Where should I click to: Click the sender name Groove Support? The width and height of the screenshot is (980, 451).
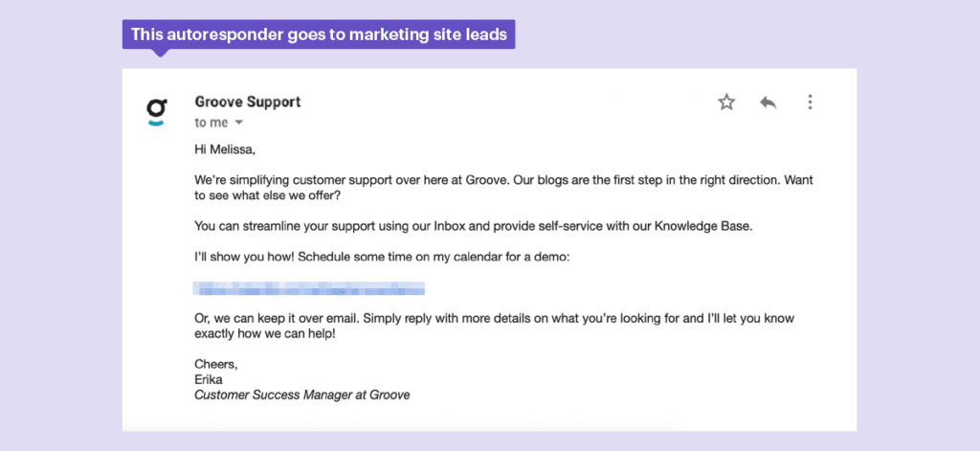coord(247,101)
